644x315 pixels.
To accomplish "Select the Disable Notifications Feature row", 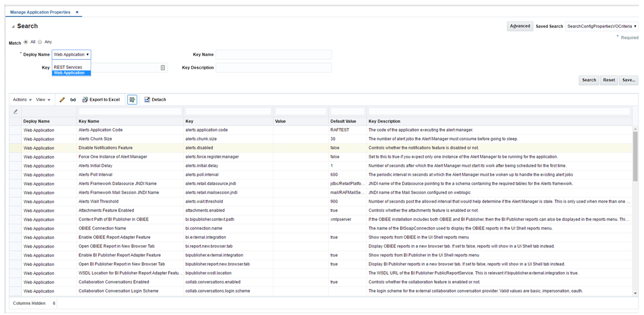I will [320, 147].
